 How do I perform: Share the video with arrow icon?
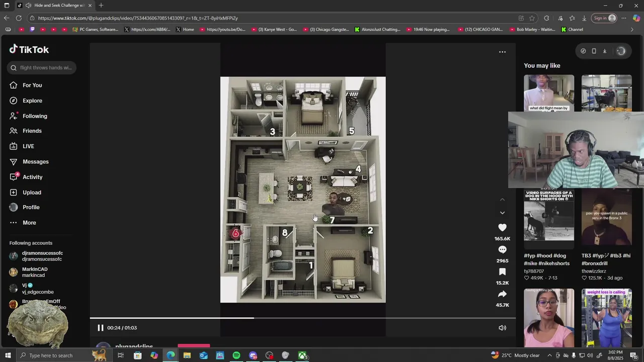[502, 294]
